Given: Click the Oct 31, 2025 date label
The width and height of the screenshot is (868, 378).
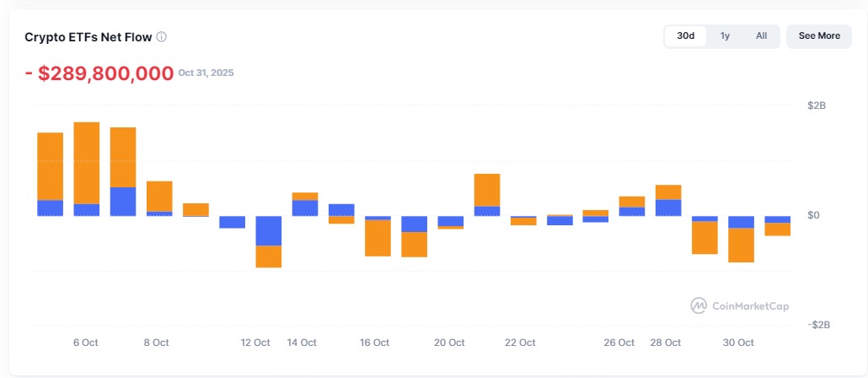Looking at the screenshot, I should [x=206, y=73].
